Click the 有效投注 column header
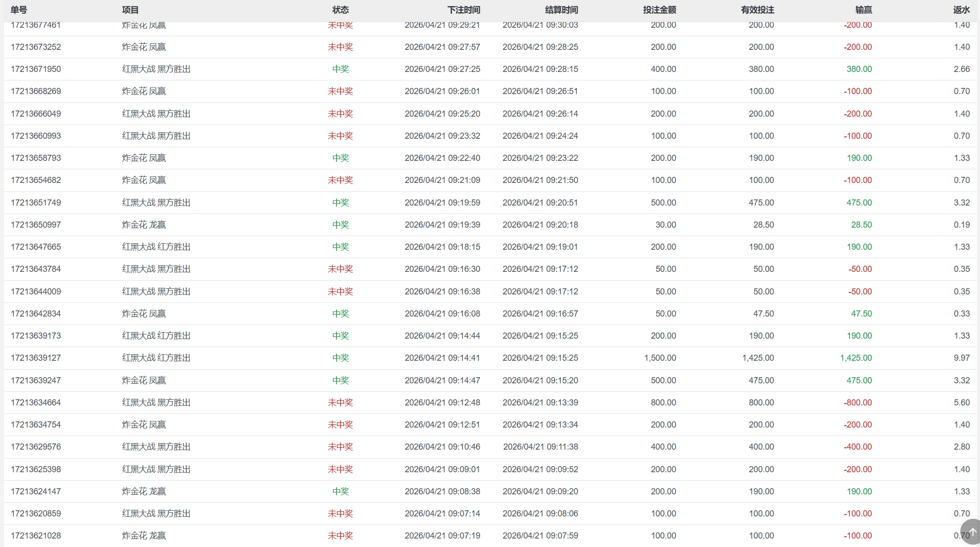The width and height of the screenshot is (980, 547). 757,10
